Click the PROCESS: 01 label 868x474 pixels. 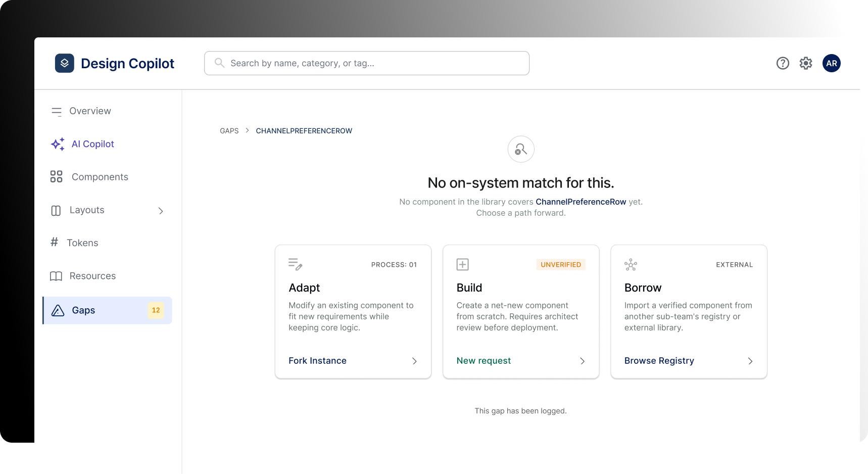coord(394,265)
